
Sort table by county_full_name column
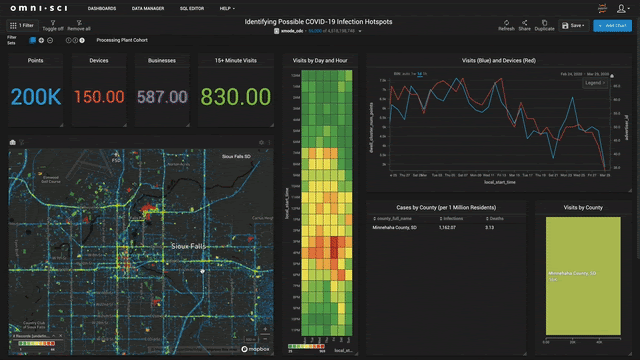coord(392,218)
